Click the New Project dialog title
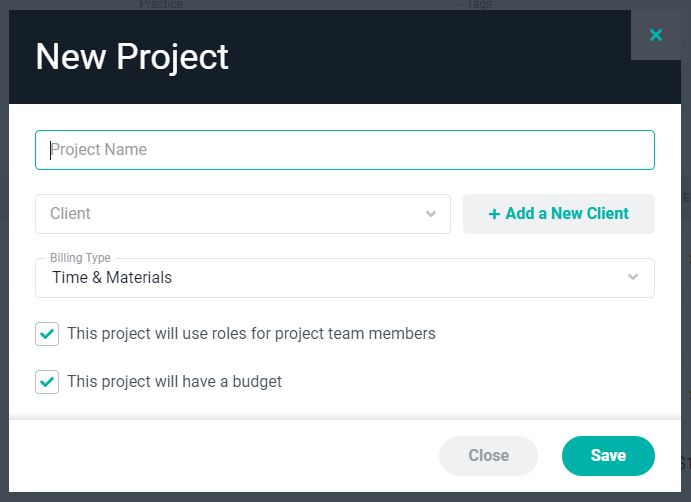Image resolution: width=691 pixels, height=502 pixels. coord(132,57)
